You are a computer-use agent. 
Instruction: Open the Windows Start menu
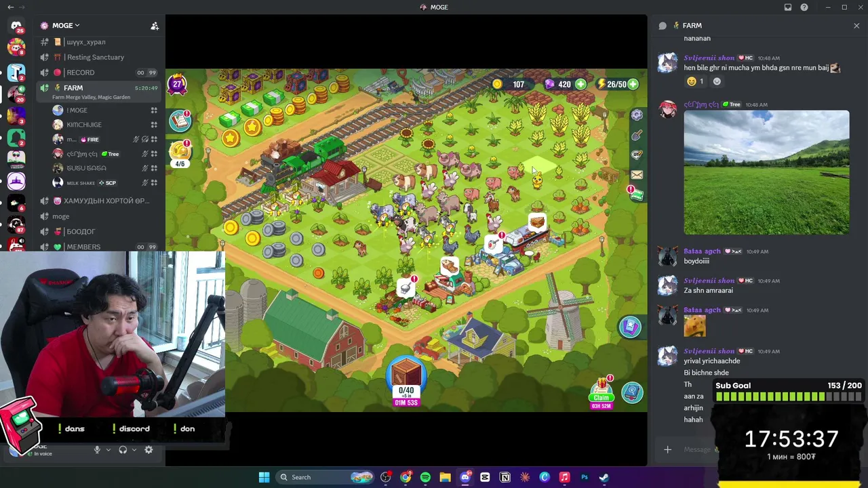tap(264, 477)
